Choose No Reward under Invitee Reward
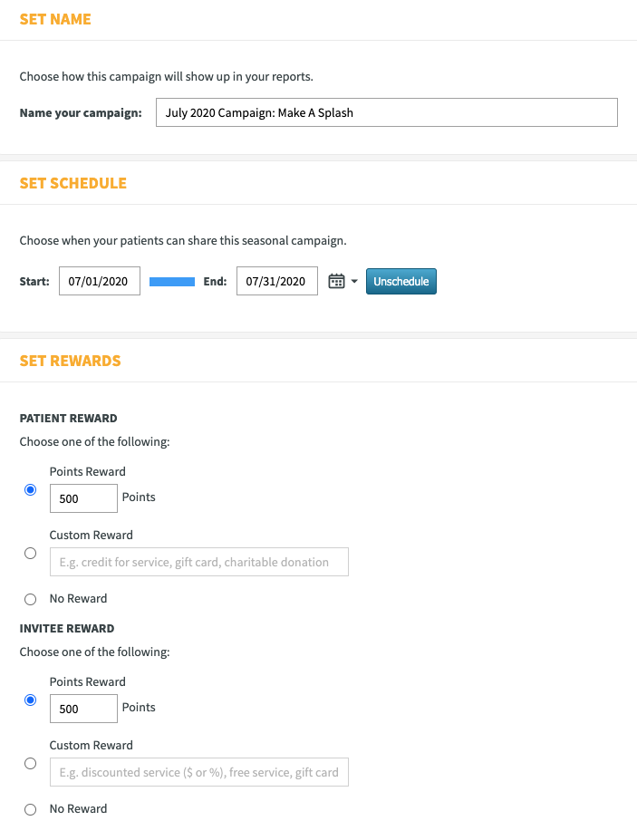637x840 pixels. (31, 809)
